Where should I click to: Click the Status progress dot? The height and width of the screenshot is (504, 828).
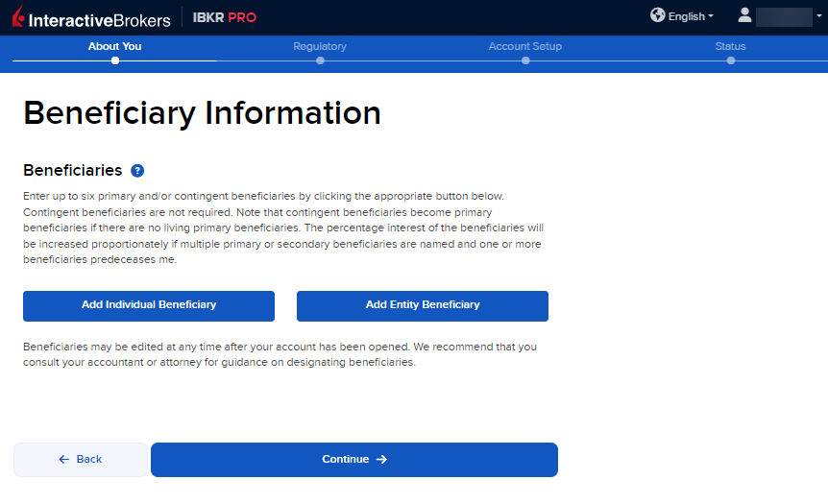(x=731, y=60)
